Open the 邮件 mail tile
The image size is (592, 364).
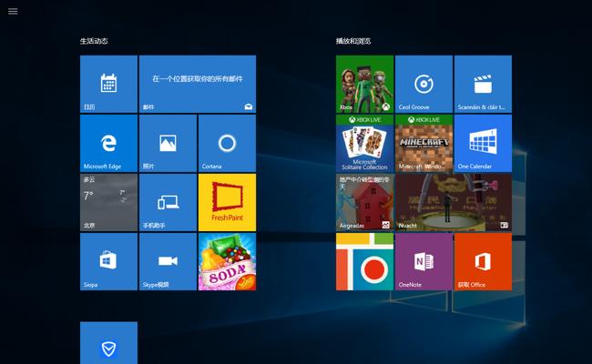click(198, 84)
